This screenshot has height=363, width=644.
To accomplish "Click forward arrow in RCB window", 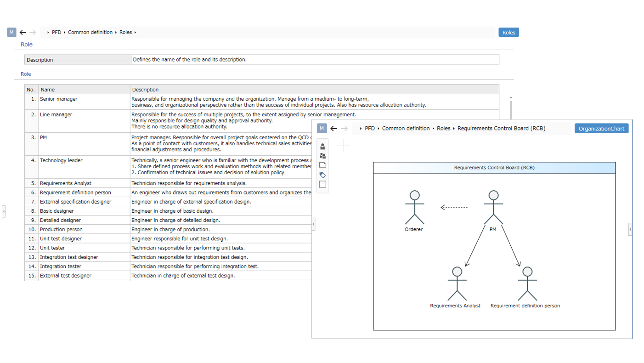I will [x=344, y=129].
